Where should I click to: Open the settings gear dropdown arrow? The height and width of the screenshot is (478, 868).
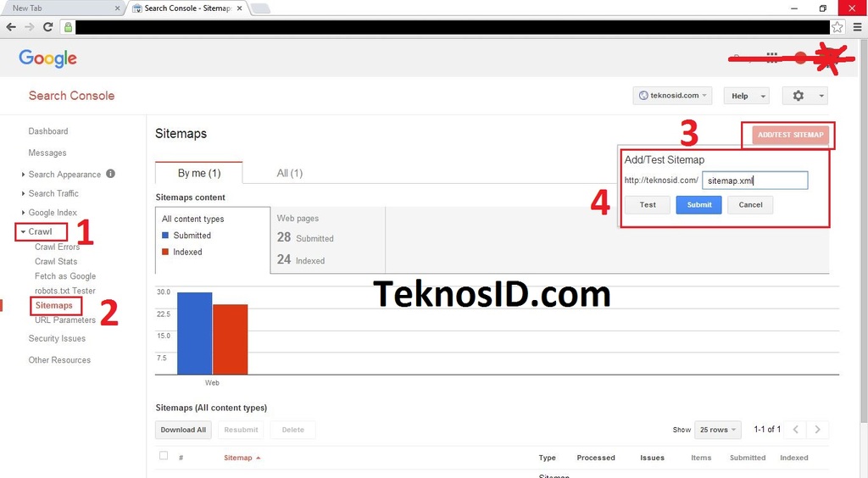pos(821,96)
